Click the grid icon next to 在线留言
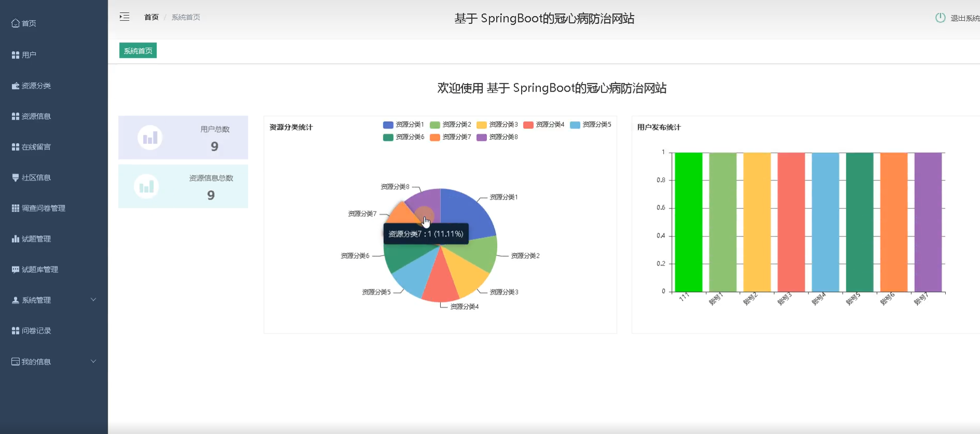Screen dimensions: 980x434 click(x=16, y=147)
